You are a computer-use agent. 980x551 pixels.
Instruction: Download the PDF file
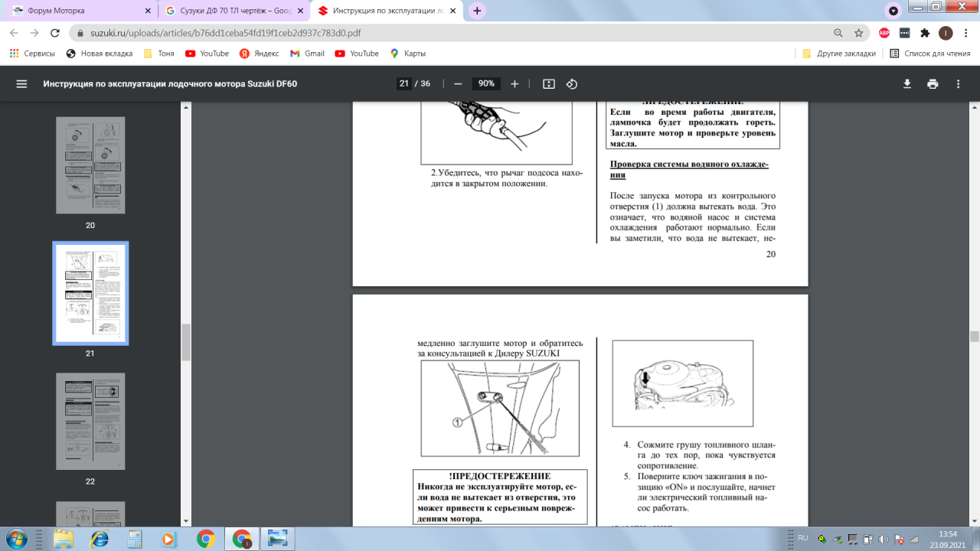[x=907, y=84]
